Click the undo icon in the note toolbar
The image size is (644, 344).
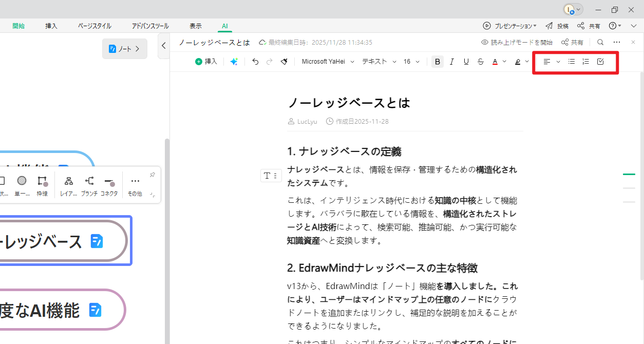(x=255, y=61)
